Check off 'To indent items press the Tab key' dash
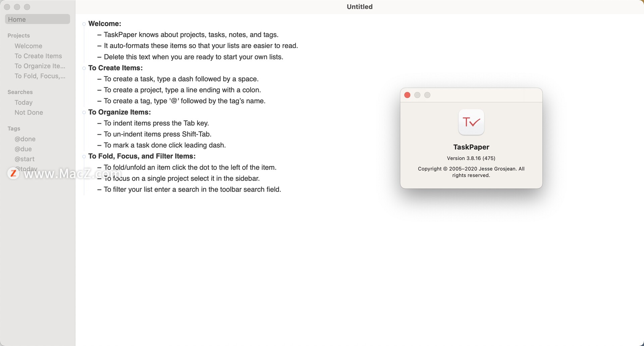The image size is (644, 346). point(99,123)
